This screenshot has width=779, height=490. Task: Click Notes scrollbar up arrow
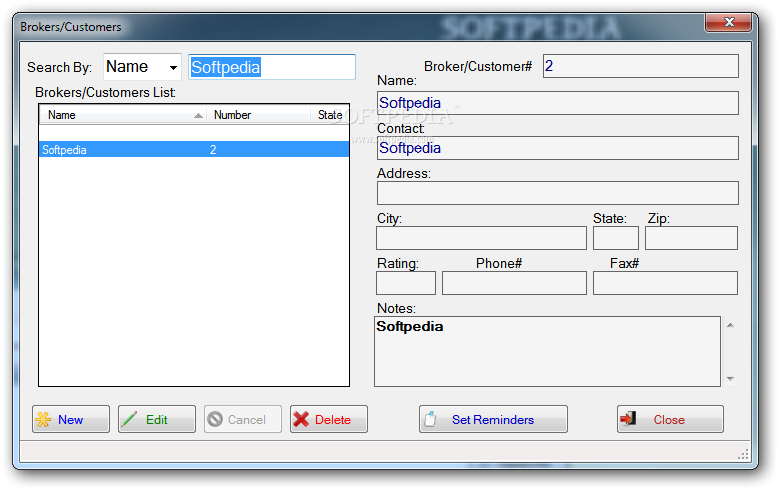click(x=730, y=325)
